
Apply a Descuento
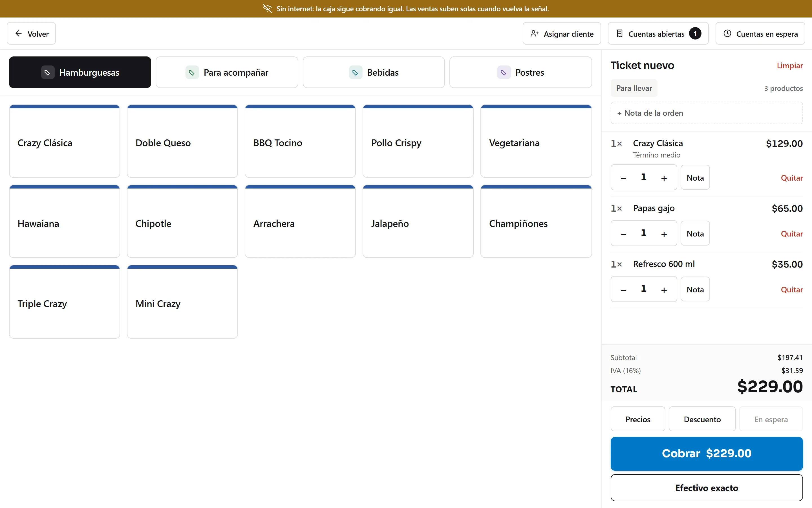(702, 419)
